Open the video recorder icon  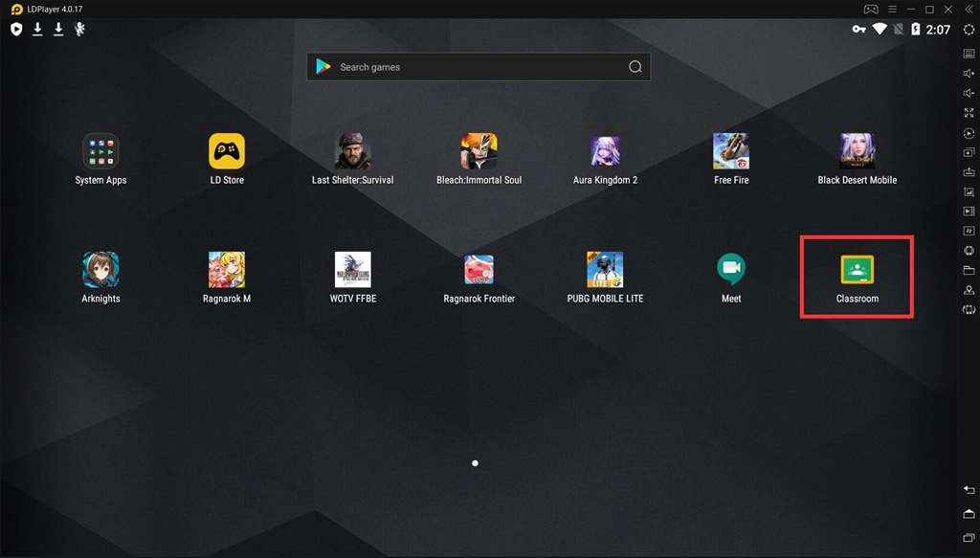click(969, 212)
